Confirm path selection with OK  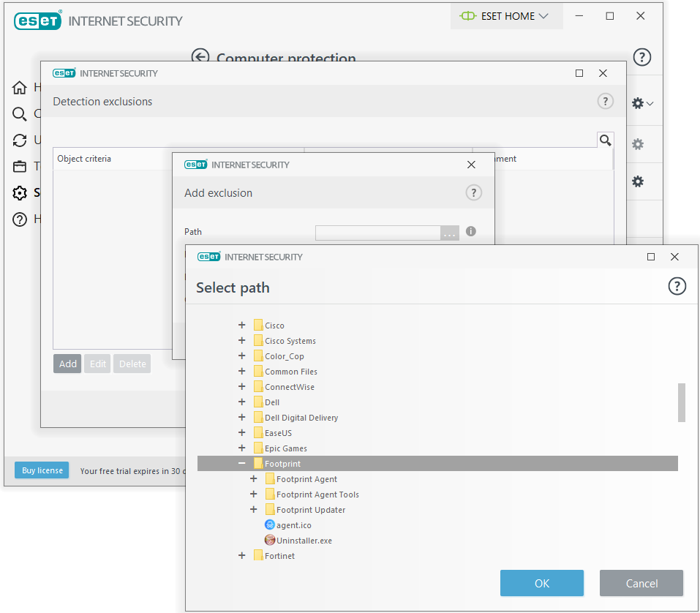[541, 583]
